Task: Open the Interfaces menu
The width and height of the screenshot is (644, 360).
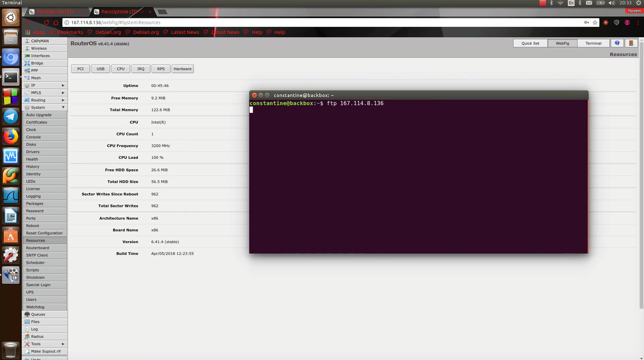Action: coord(45,56)
